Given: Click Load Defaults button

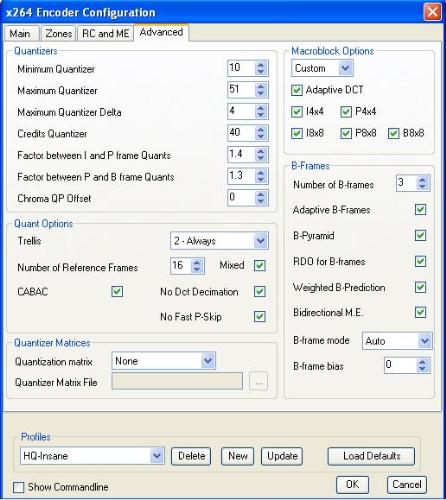Looking at the screenshot, I should (371, 456).
